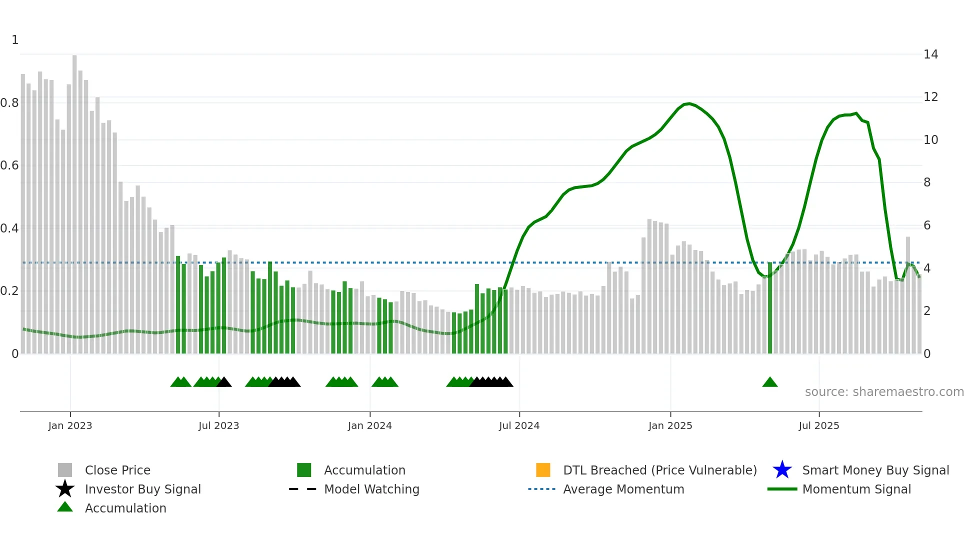Click the blue Smart Money Buy Signal star
The image size is (980, 551).
pyautogui.click(x=782, y=470)
